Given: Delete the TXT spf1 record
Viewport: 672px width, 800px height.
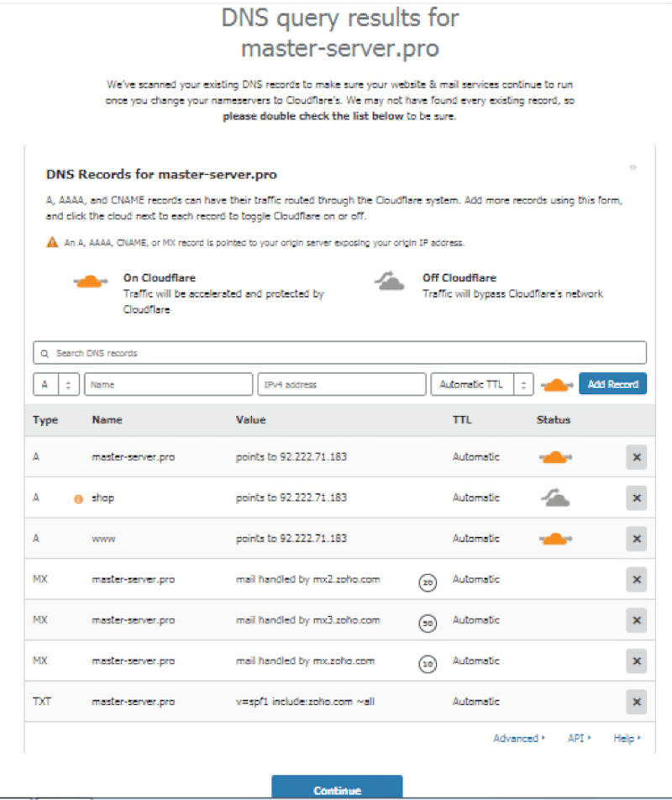Looking at the screenshot, I should click(x=636, y=701).
